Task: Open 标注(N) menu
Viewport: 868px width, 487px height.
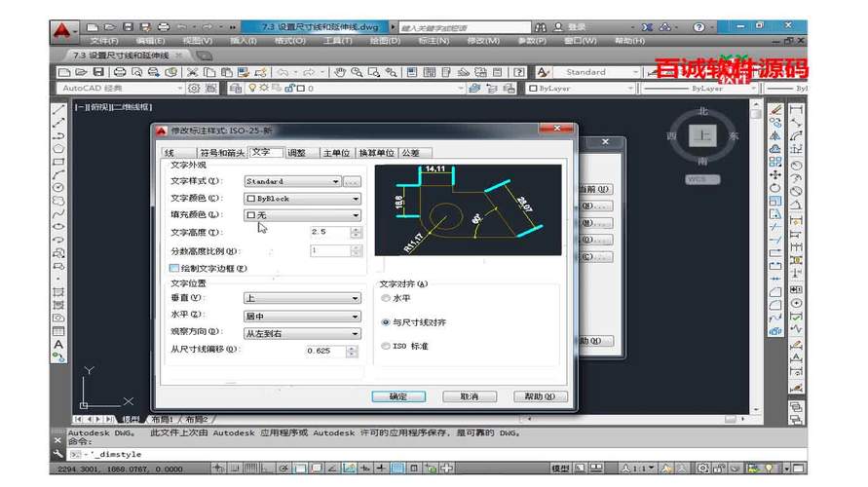Action: (434, 41)
